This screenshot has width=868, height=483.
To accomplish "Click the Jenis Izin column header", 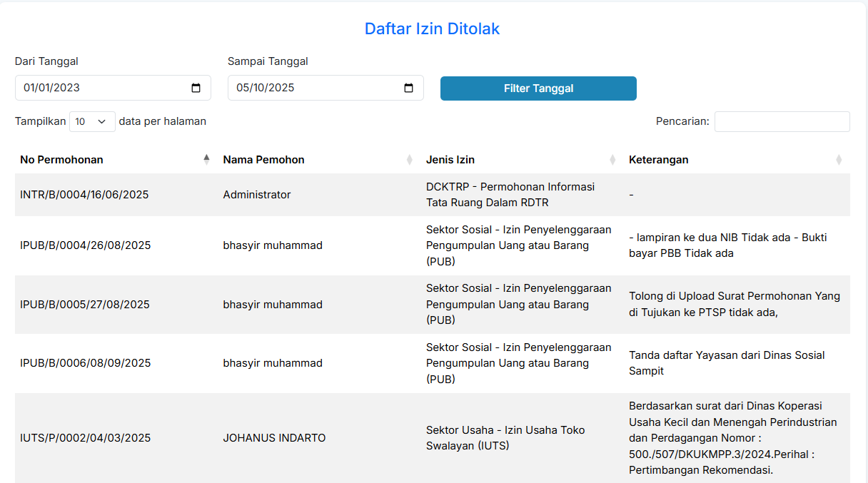I will click(x=450, y=160).
